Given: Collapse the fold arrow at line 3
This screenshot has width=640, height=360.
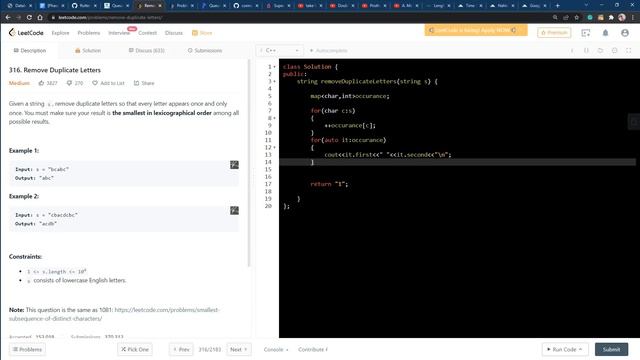Looking at the screenshot, I should 274,81.
